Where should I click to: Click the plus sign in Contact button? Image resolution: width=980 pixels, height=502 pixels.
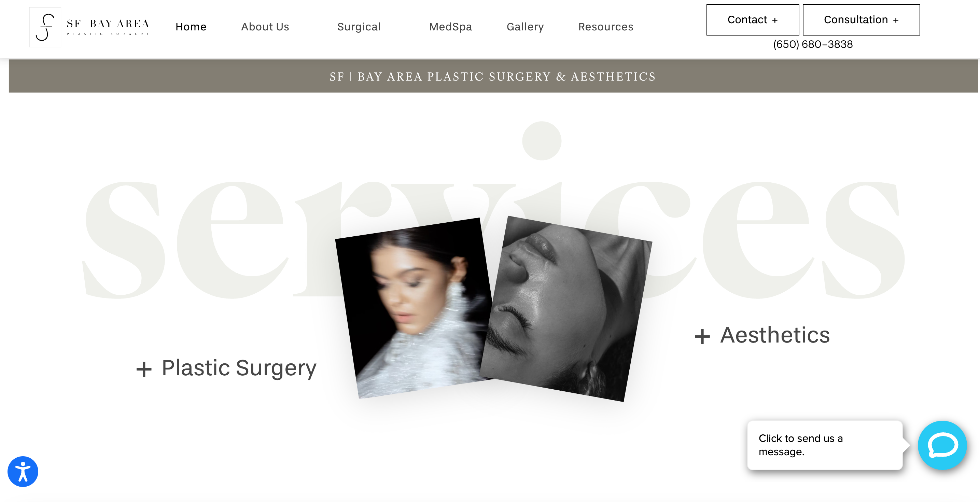775,20
